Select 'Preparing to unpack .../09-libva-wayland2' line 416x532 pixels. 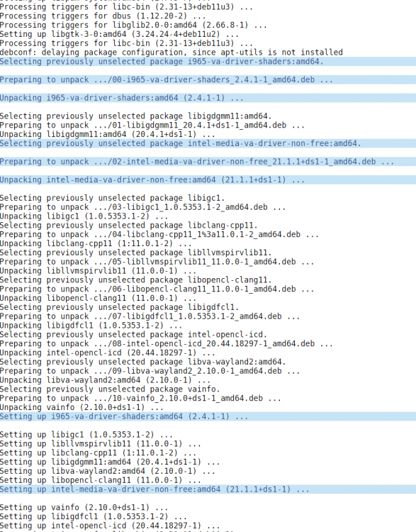(150, 371)
